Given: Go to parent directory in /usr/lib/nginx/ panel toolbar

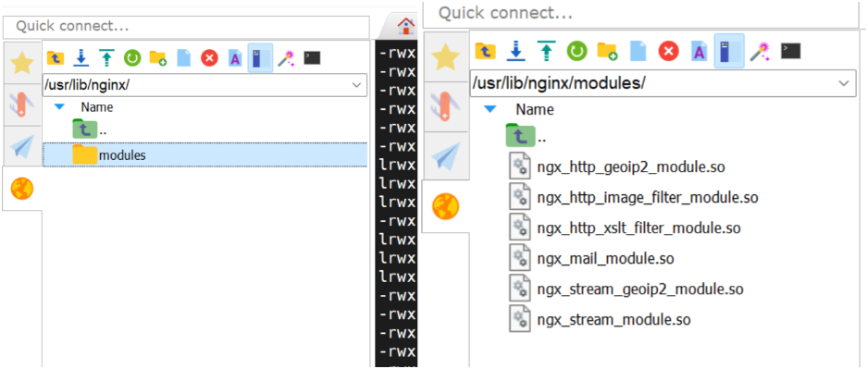Looking at the screenshot, I should pyautogui.click(x=56, y=57).
